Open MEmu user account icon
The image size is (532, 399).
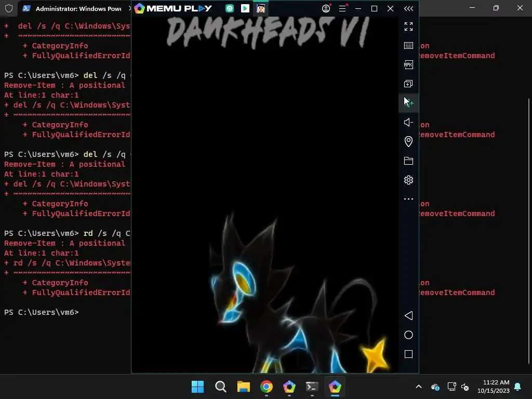(326, 8)
